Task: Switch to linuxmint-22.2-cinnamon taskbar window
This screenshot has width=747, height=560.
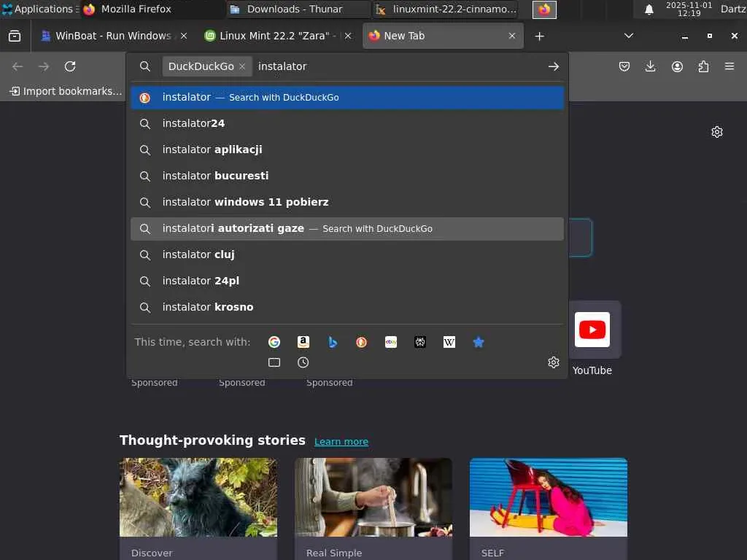Action: coord(446,9)
